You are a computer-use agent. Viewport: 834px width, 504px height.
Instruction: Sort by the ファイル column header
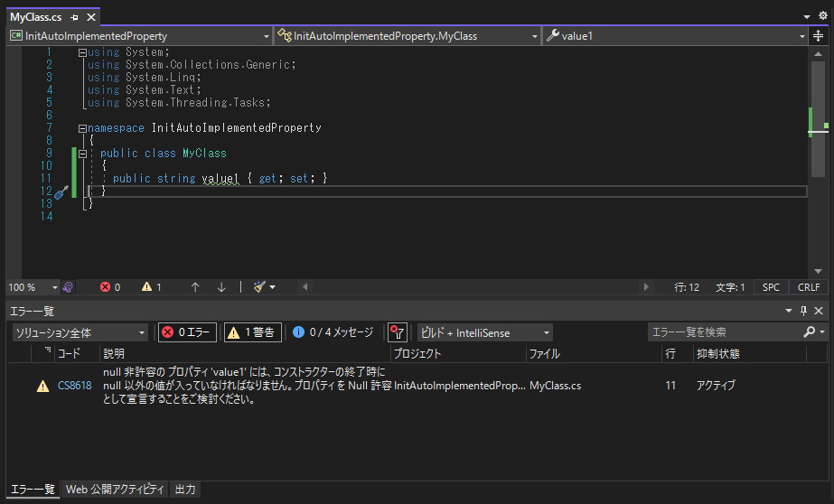(x=594, y=353)
